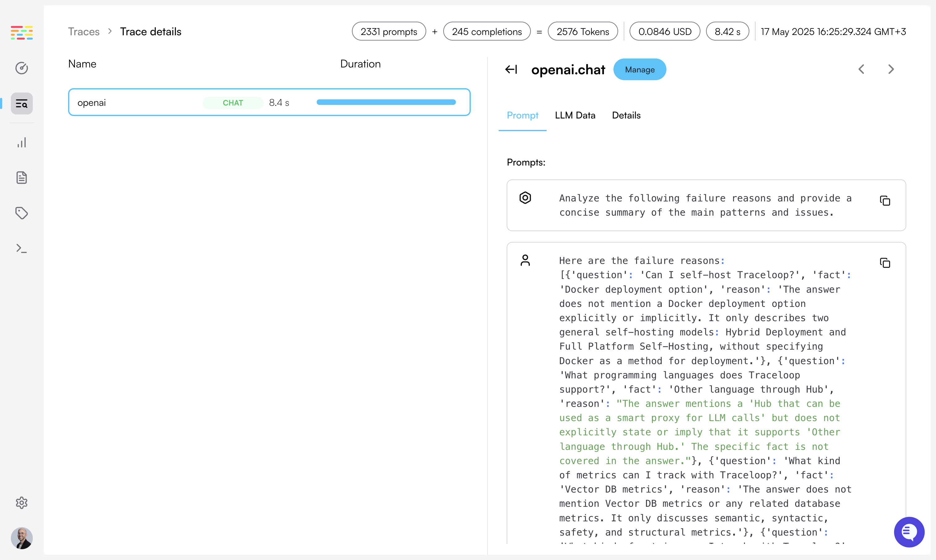
Task: Select the Prompt tab
Action: click(x=522, y=115)
